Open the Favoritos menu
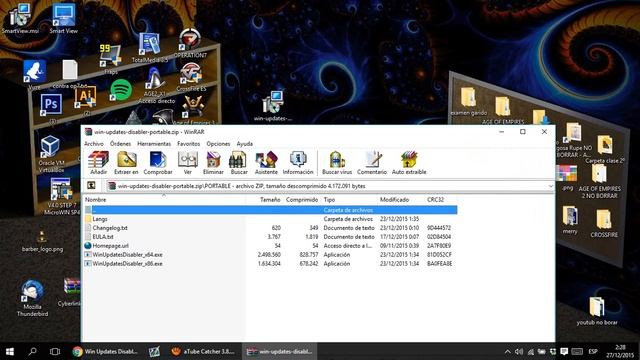The height and width of the screenshot is (360, 640). [189, 144]
